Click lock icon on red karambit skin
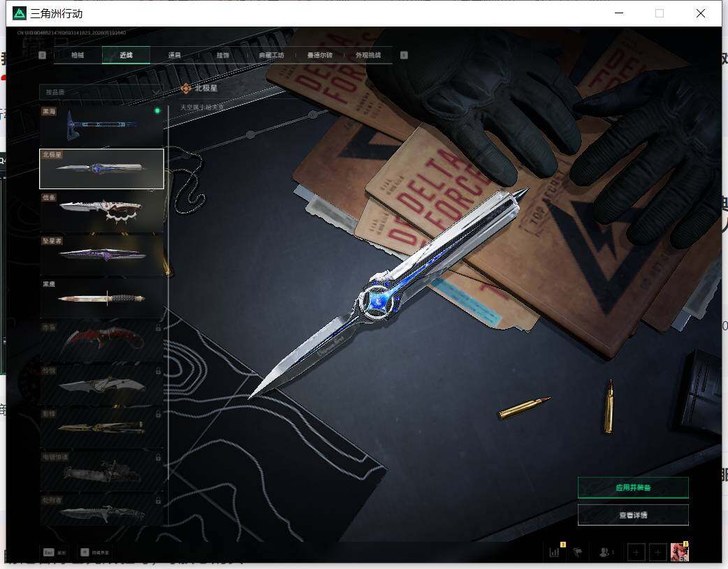The image size is (728, 569). 159,327
